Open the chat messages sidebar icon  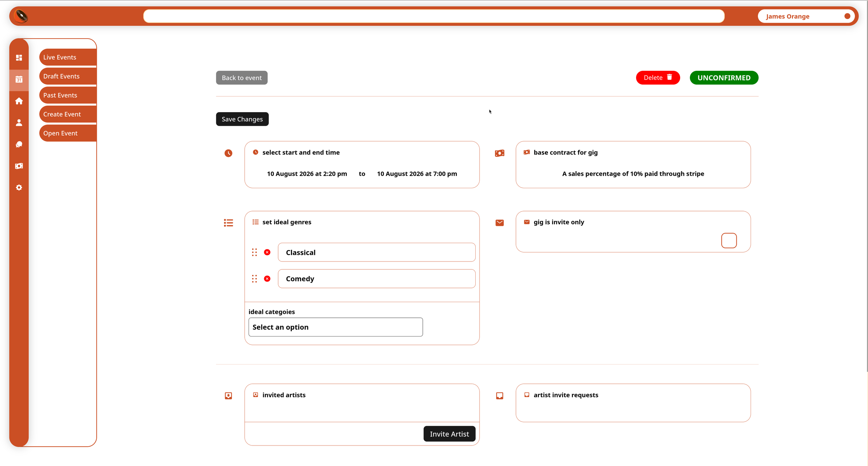pos(19,144)
